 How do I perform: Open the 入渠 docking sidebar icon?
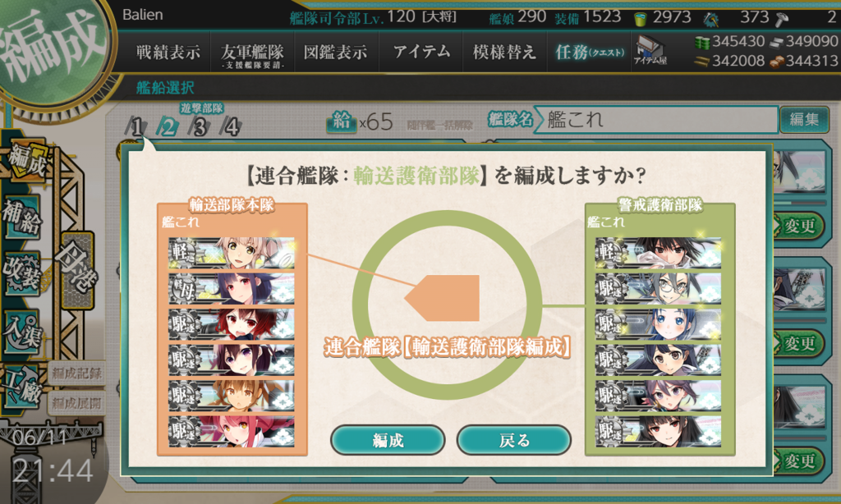22,332
